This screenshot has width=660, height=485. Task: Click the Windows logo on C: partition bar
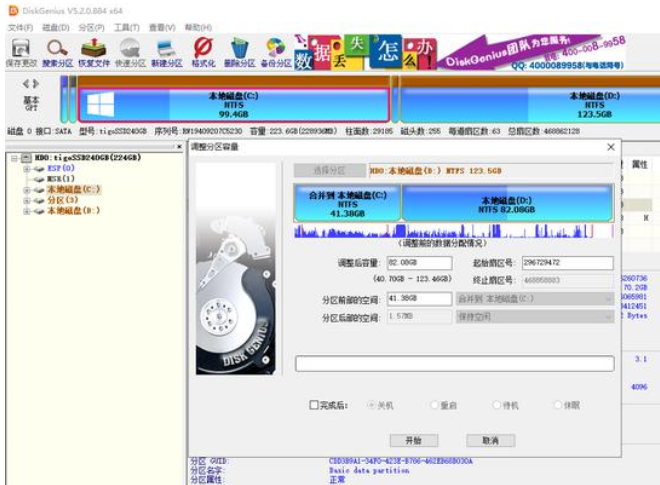tap(100, 104)
